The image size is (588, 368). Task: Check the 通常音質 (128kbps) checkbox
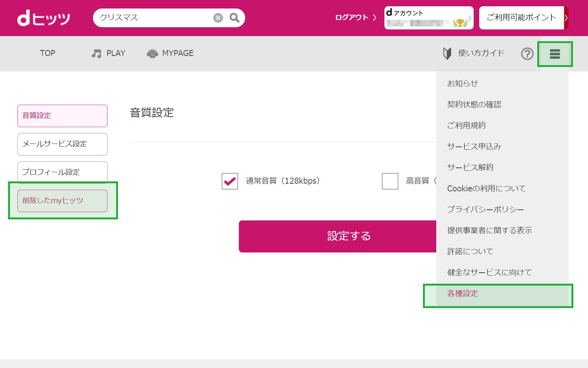click(230, 181)
